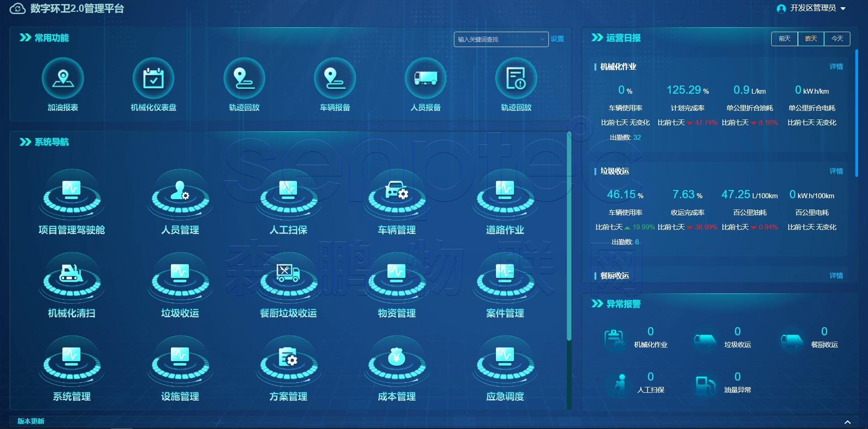Image resolution: width=868 pixels, height=429 pixels.
Task: Open the 加油报表 fuel report shortcut
Action: coord(63,79)
